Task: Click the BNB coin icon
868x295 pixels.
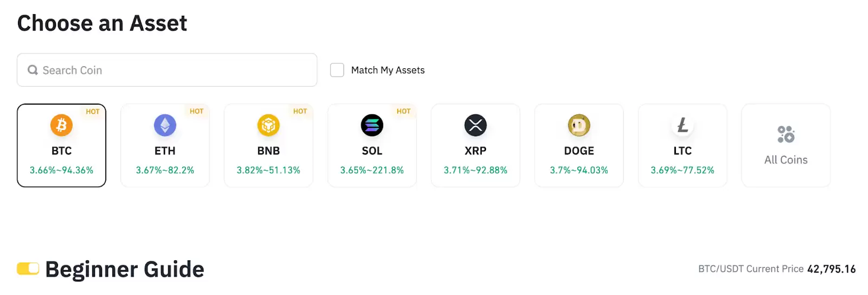Action: coord(269,125)
